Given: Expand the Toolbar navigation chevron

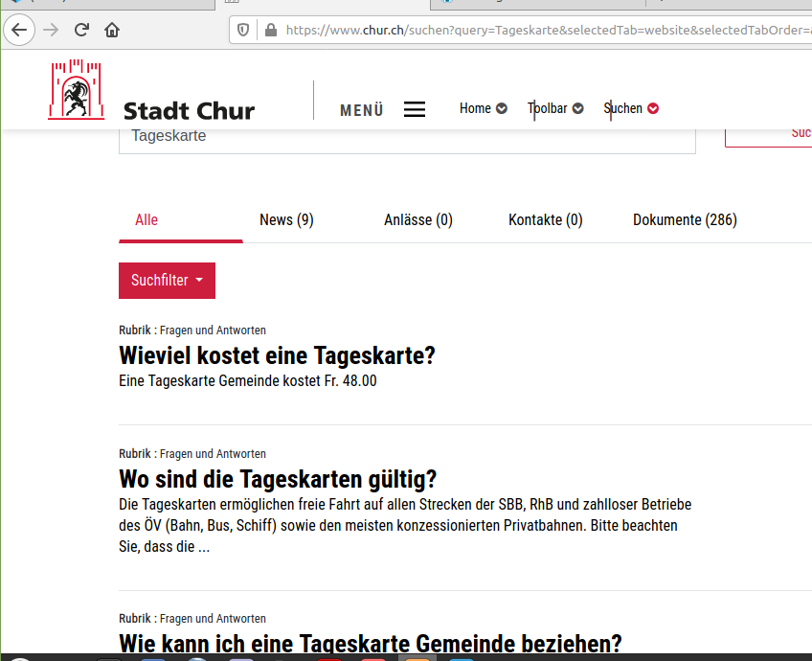Looking at the screenshot, I should click(x=578, y=108).
